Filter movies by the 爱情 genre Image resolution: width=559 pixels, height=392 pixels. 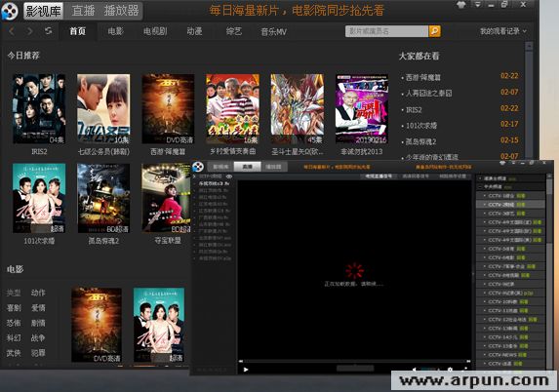[38, 307]
